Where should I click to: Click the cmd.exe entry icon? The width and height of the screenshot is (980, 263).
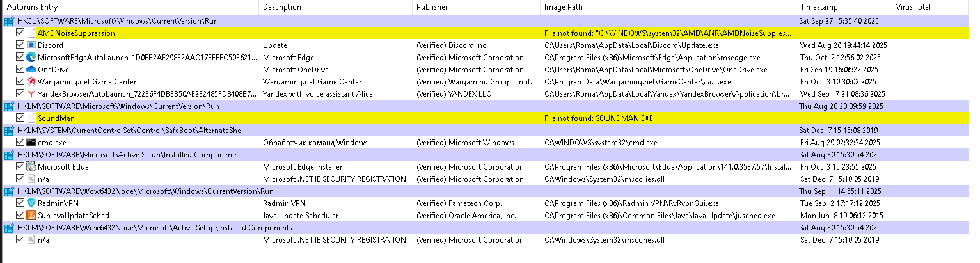tap(31, 143)
